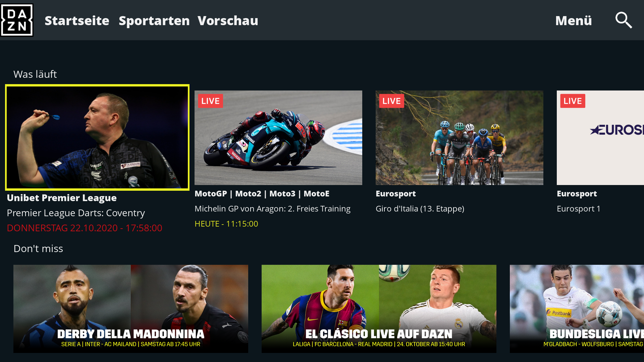Click the Unibet Premier League title link
Image resolution: width=644 pixels, height=362 pixels.
tap(62, 198)
